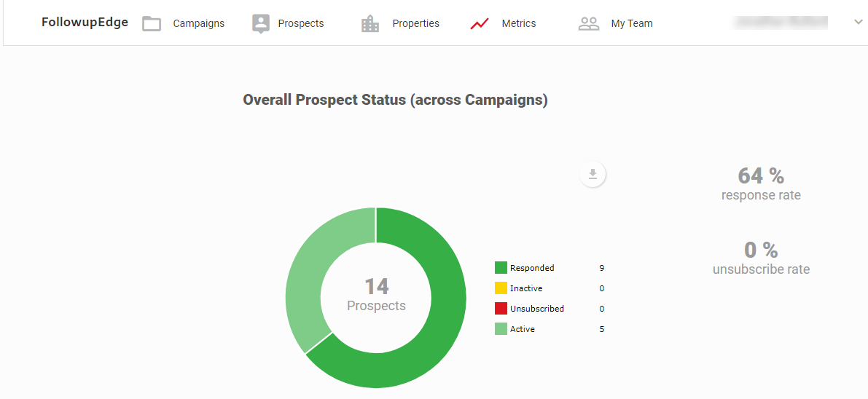This screenshot has width=868, height=399.
Task: Click the blurred user name in header
Action: pos(781,23)
